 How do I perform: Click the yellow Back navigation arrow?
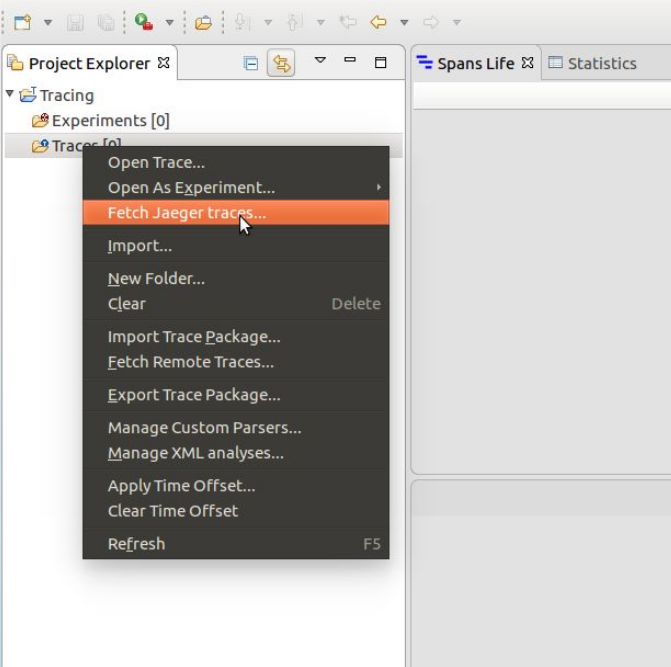pyautogui.click(x=378, y=21)
